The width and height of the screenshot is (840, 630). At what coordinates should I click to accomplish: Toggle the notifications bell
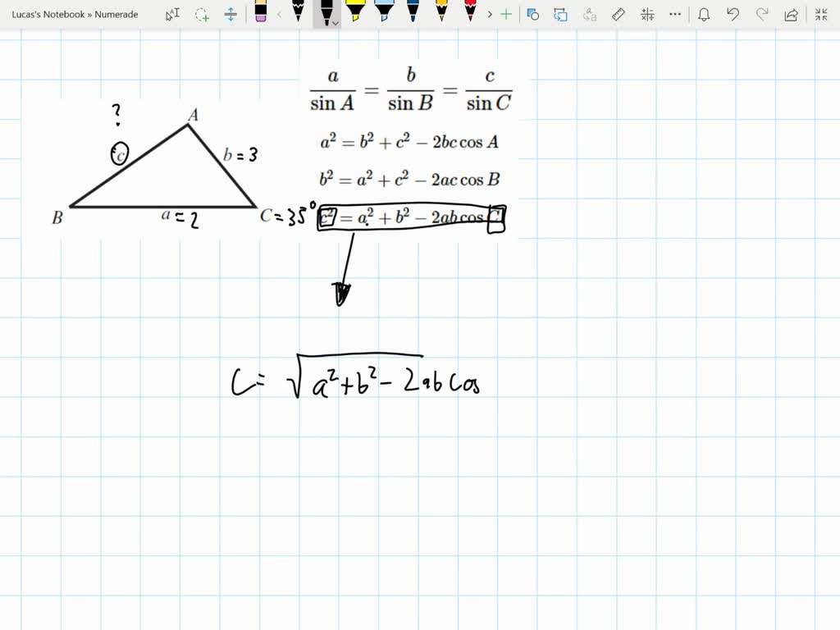[x=705, y=14]
